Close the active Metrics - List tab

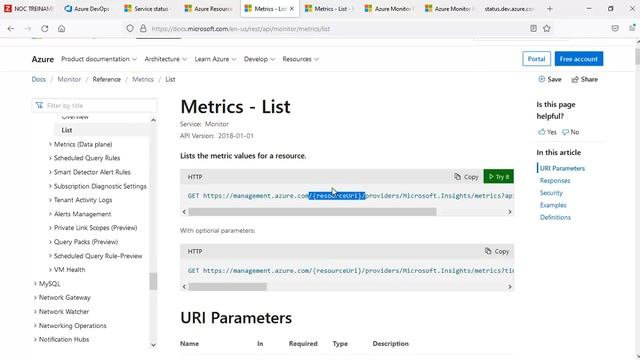[x=291, y=9]
